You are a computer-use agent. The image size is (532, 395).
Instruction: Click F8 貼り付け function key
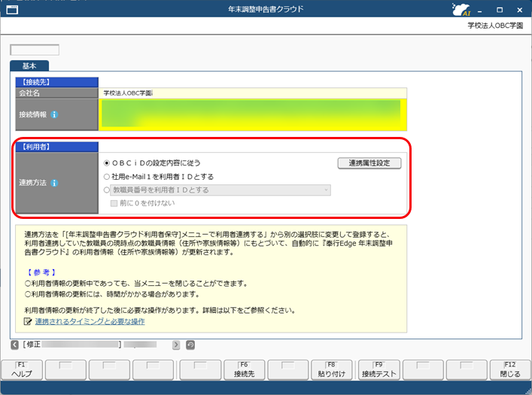tap(332, 370)
